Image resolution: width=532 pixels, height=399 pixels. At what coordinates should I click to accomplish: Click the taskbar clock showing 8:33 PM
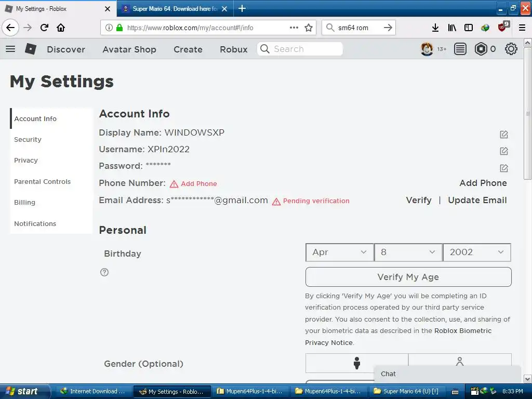512,391
